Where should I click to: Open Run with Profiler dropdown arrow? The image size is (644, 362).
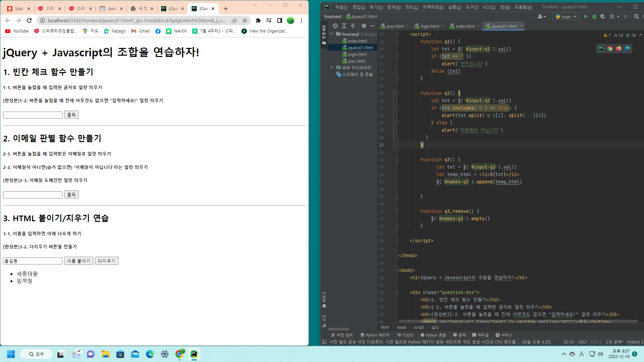[618, 16]
